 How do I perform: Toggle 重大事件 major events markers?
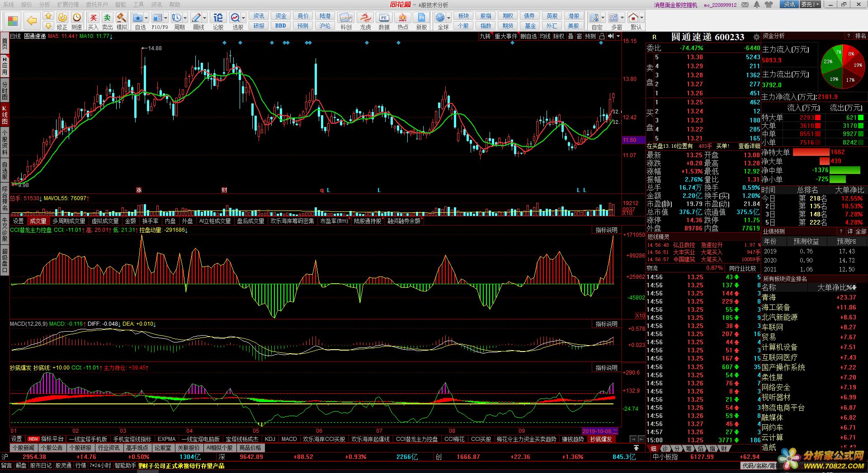(x=506, y=36)
